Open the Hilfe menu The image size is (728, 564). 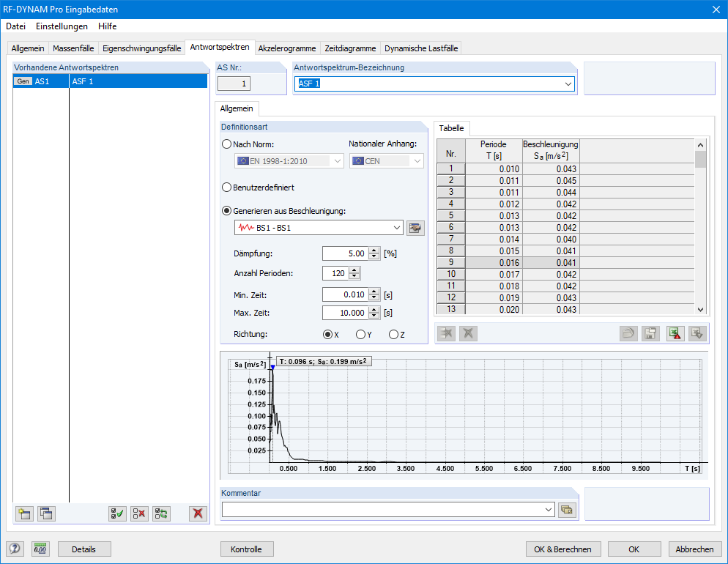tap(107, 26)
